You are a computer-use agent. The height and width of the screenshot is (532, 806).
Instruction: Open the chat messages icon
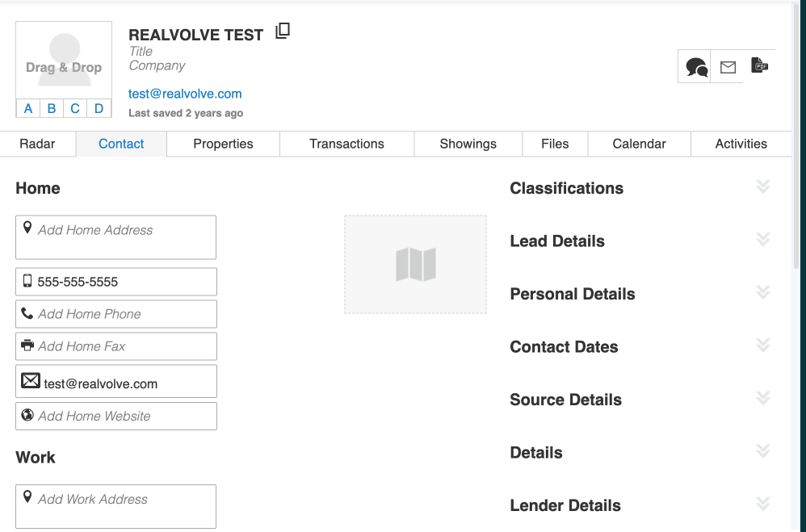pyautogui.click(x=696, y=67)
